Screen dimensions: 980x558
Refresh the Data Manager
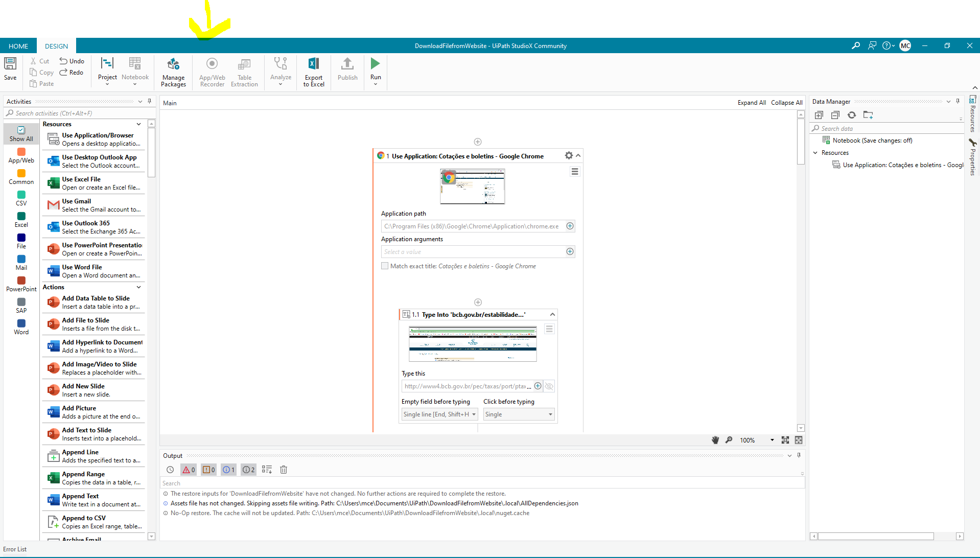[x=851, y=115]
